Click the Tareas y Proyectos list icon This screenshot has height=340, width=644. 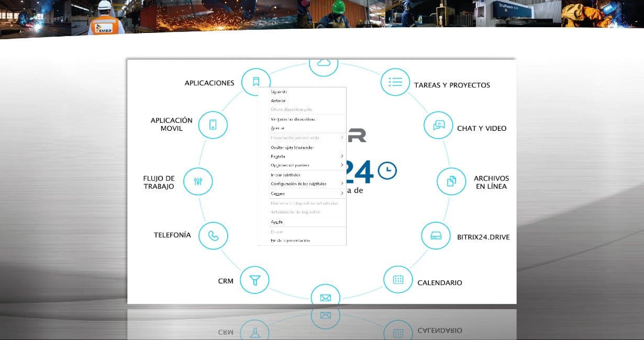pos(395,82)
